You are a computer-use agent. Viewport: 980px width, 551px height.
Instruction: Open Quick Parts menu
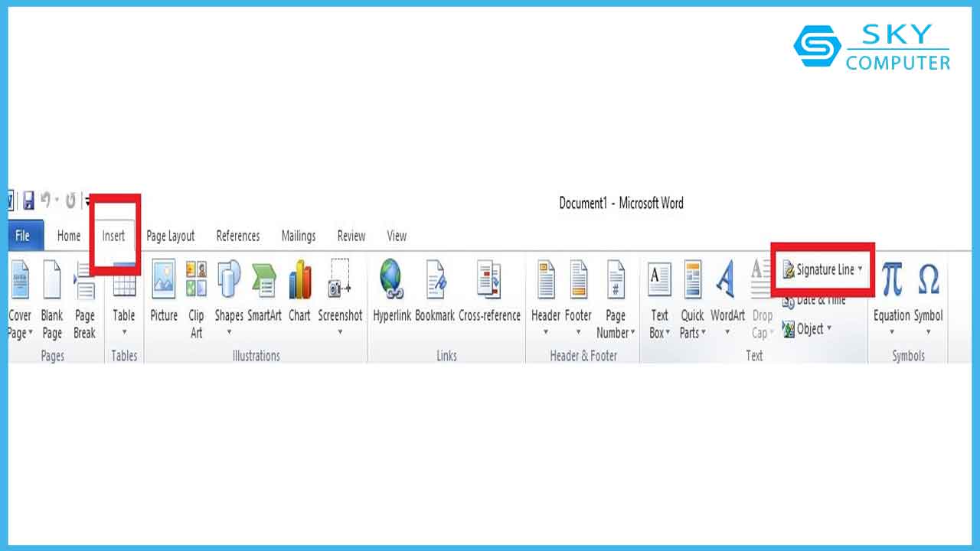[x=693, y=299]
